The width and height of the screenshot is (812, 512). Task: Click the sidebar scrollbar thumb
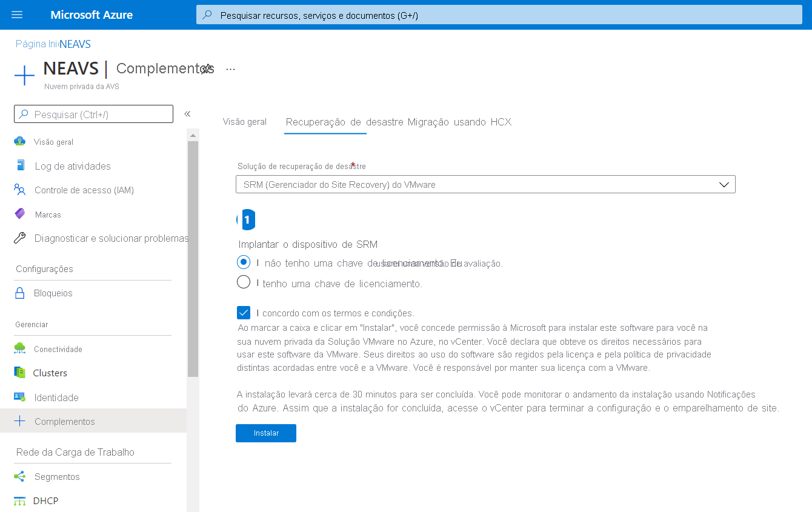click(x=193, y=259)
